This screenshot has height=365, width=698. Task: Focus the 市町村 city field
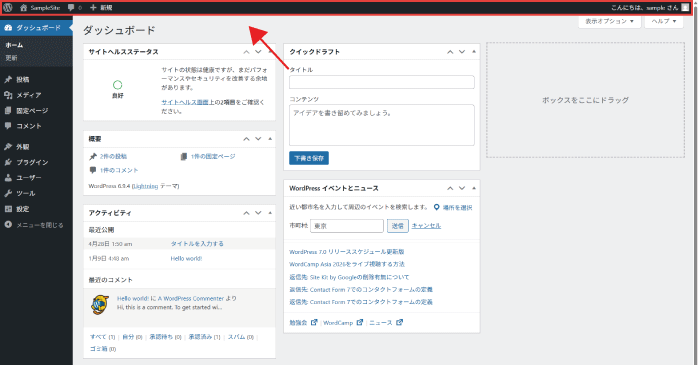(347, 226)
